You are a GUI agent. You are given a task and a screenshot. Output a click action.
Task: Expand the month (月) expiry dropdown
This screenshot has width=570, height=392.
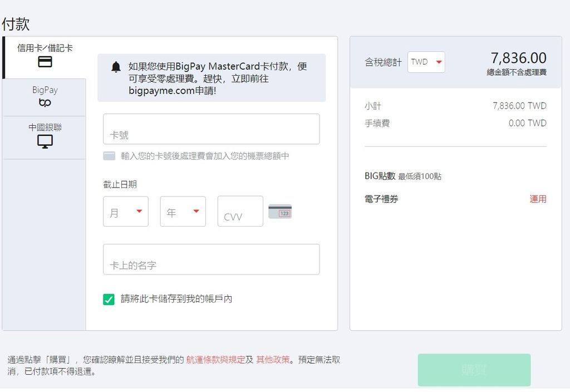click(126, 212)
